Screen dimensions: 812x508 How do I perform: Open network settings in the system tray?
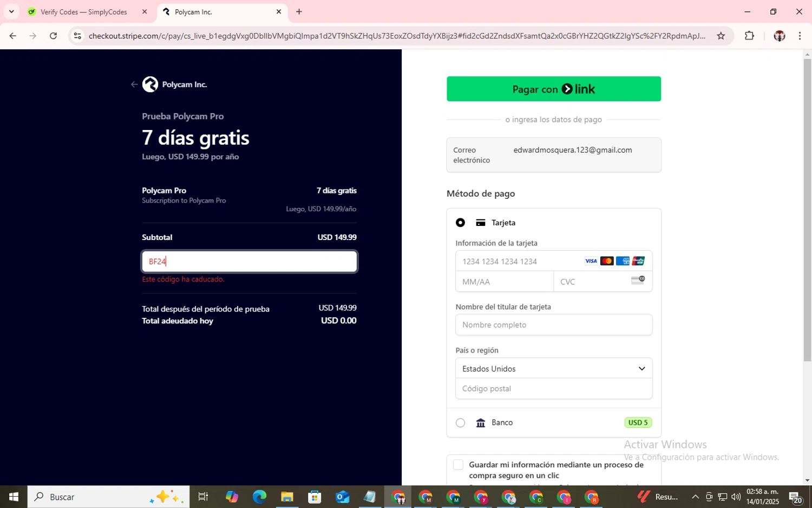click(x=722, y=497)
